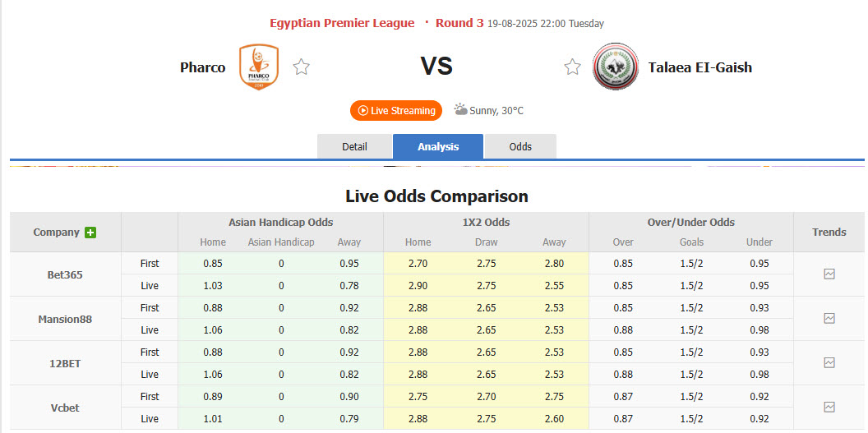Switch to the Odds tab
Image resolution: width=868 pixels, height=433 pixels.
(x=520, y=146)
